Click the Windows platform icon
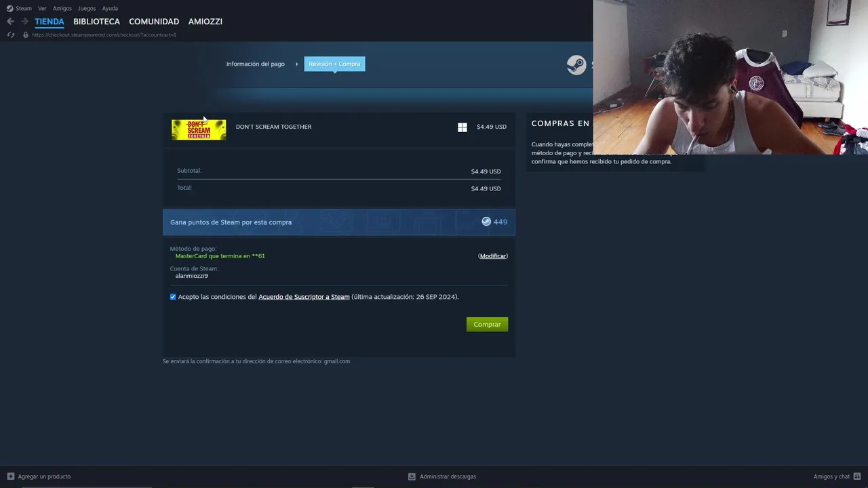Viewport: 868px width, 488px height. 462,127
